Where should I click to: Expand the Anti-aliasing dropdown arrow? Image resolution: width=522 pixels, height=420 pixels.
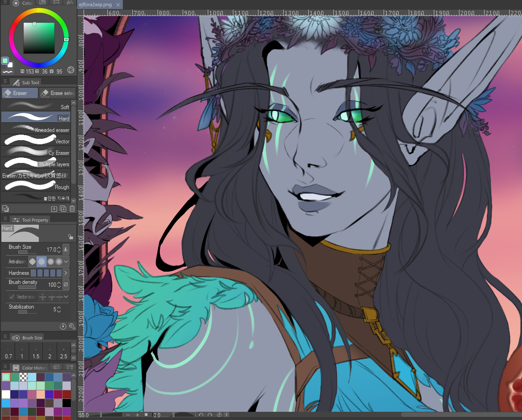[x=67, y=262]
